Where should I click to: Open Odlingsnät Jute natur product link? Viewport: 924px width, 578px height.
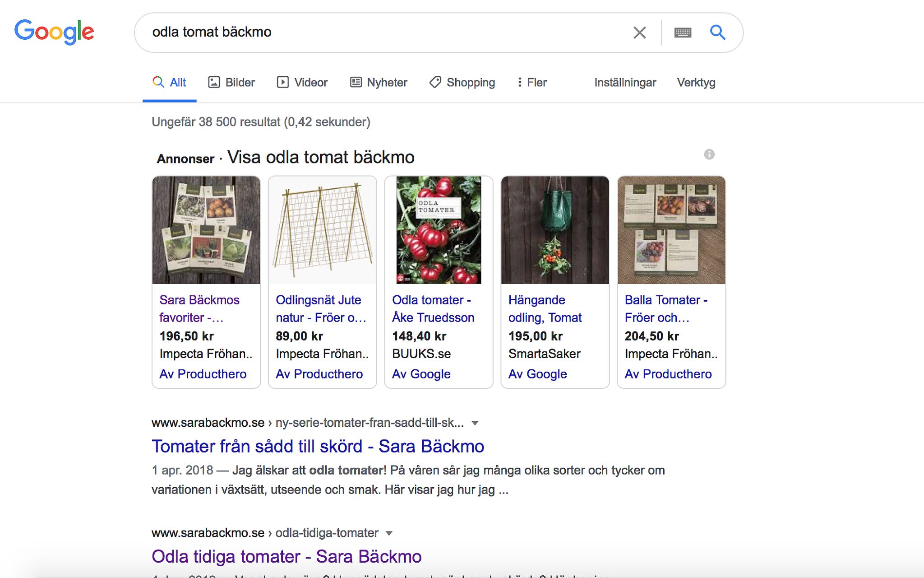[x=321, y=309]
